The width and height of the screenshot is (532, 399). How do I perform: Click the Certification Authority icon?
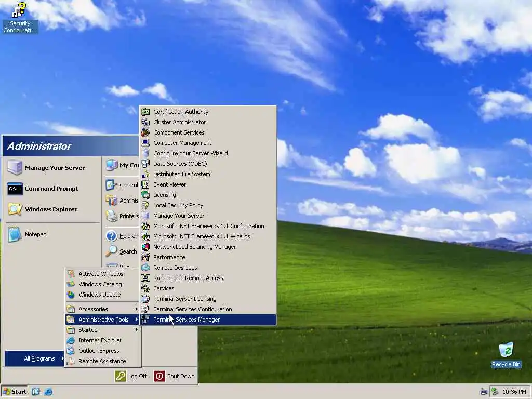pyautogui.click(x=145, y=112)
